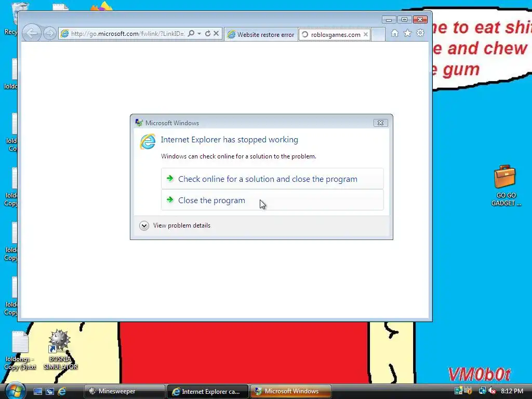Screen dimensions: 532x399
Task: Minimize the Internet Explorer window
Action: click(389, 19)
